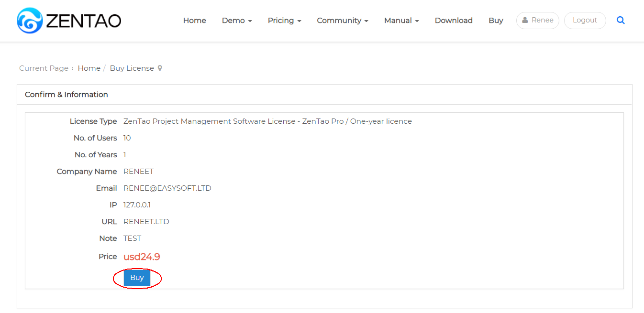Open the Renee user profile button

[538, 21]
